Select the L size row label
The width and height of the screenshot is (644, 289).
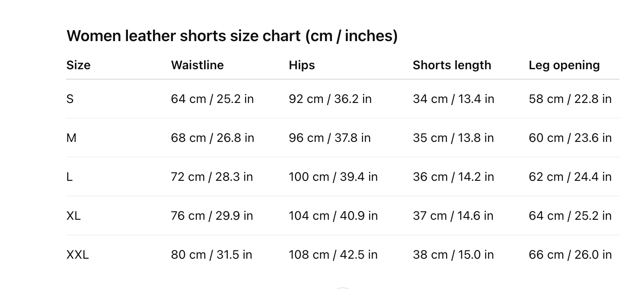69,177
